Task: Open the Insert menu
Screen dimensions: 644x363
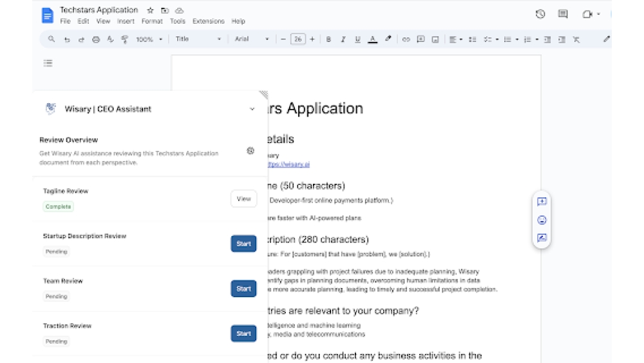Action: pyautogui.click(x=126, y=21)
